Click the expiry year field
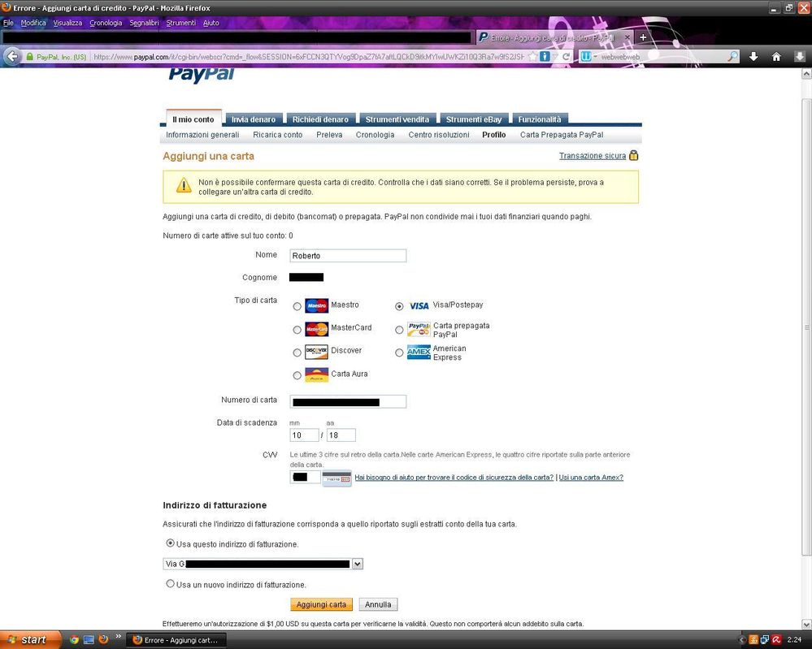Screen dimensions: 812x649 pos(341,435)
